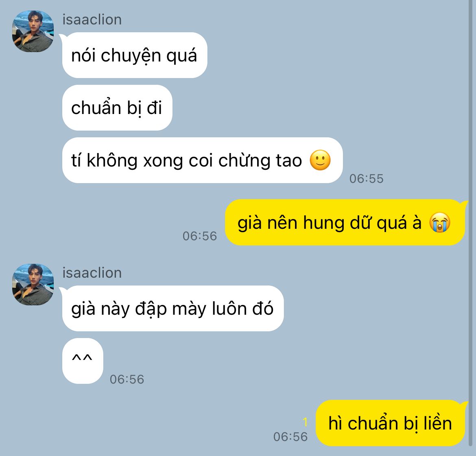This screenshot has width=476, height=456.
Task: Select the 'nói chuyện quá' message bubble
Action: 135,55
